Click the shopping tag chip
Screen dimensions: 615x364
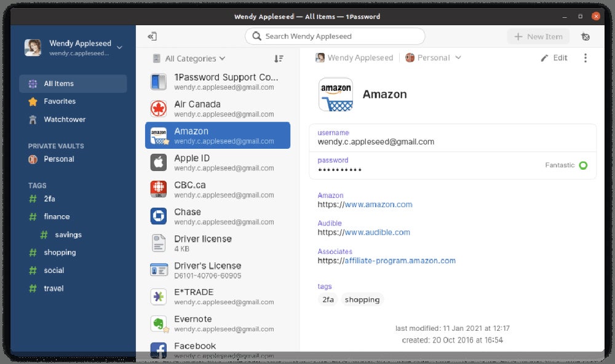pyautogui.click(x=362, y=299)
